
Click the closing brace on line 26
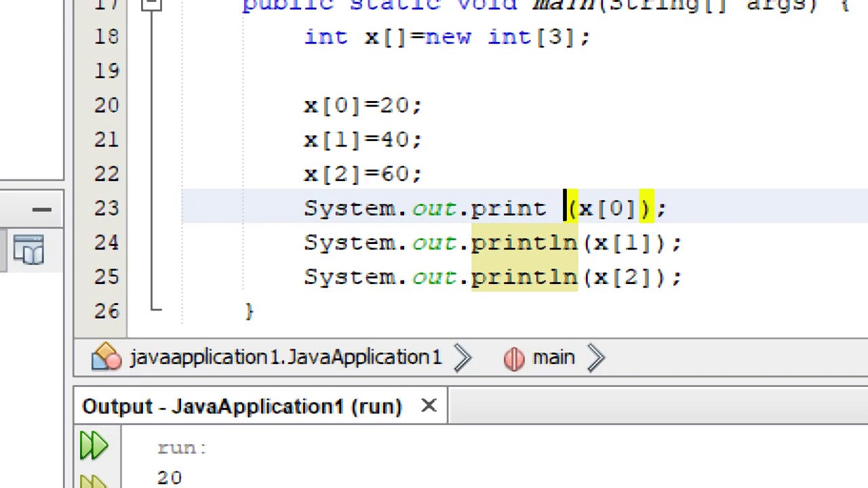pos(250,311)
